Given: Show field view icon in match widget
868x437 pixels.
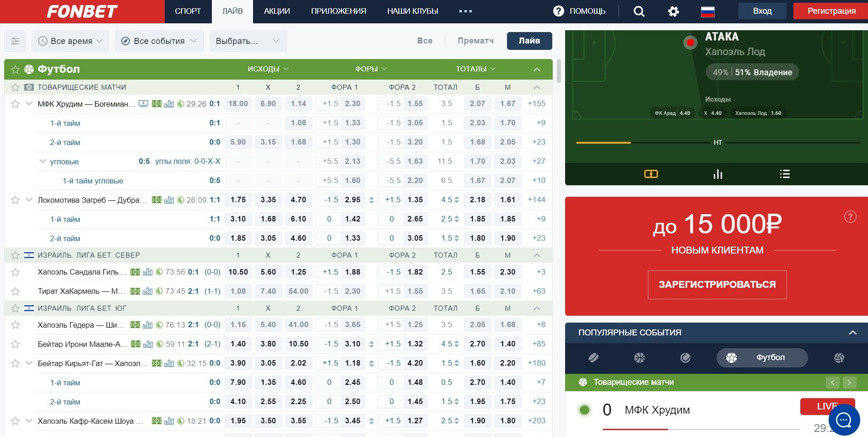Looking at the screenshot, I should 651,174.
